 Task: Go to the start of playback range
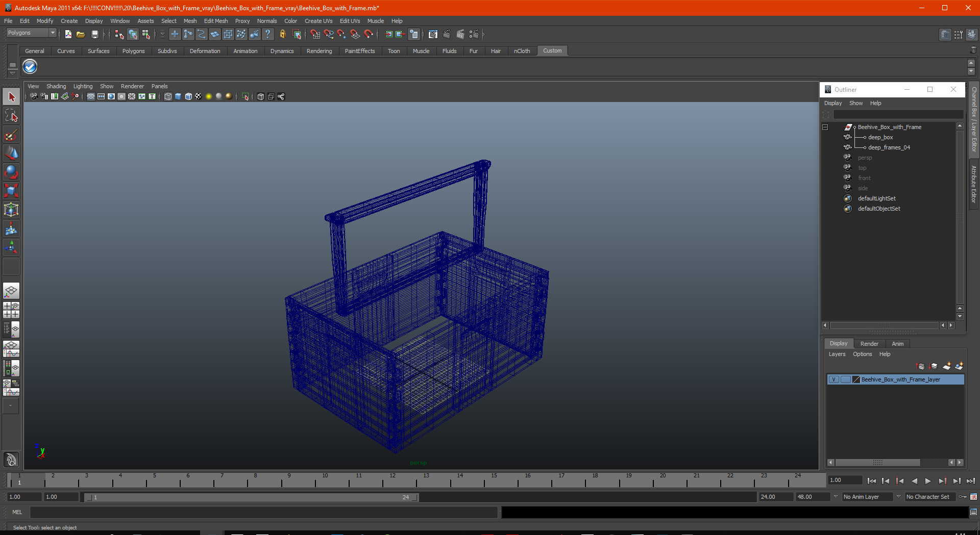pyautogui.click(x=871, y=480)
